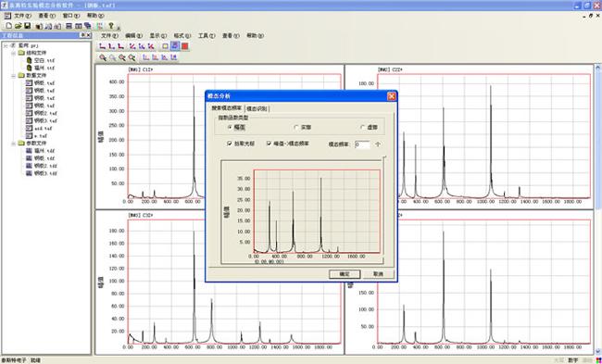
Task: Click the 取消 button in dialog
Action: pos(379,274)
